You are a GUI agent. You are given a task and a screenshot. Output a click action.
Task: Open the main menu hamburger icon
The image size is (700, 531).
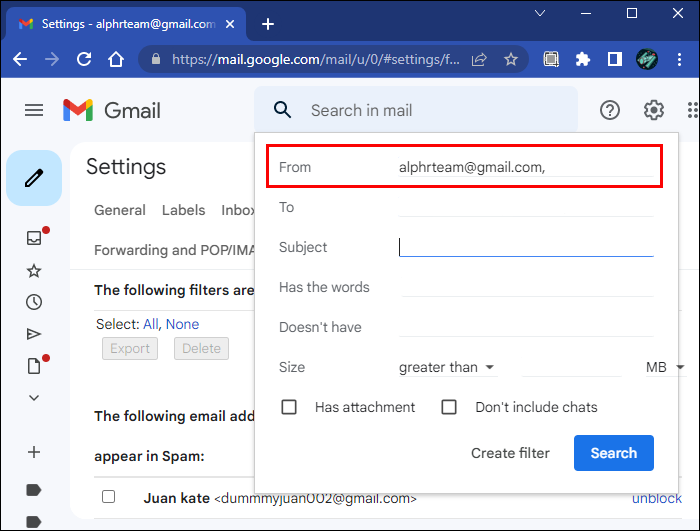point(34,110)
